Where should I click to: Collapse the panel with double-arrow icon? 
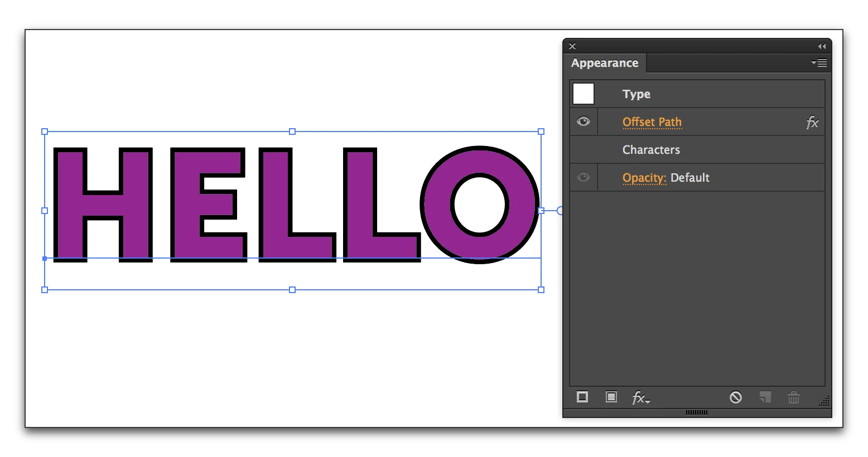coord(822,46)
